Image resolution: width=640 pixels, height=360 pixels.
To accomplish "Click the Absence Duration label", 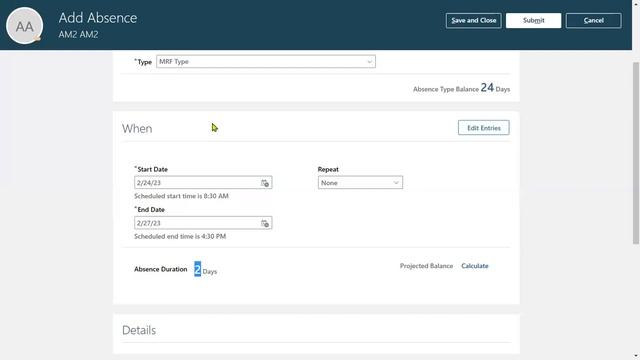I will pos(161,269).
